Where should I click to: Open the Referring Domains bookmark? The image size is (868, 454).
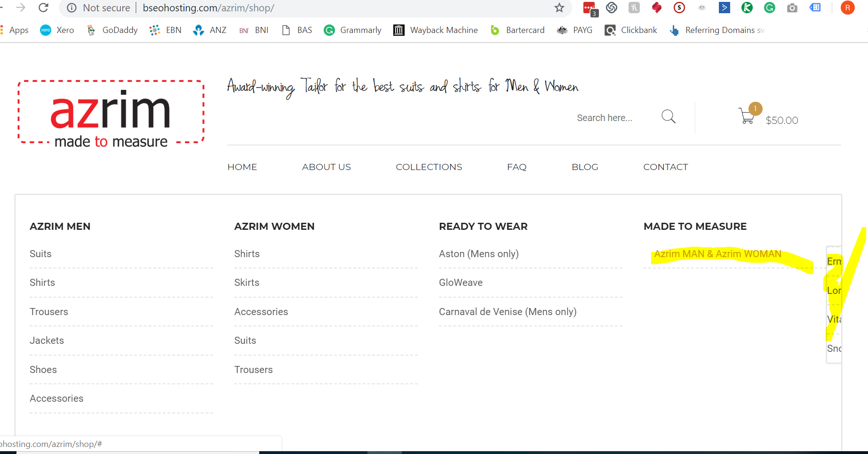717,30
